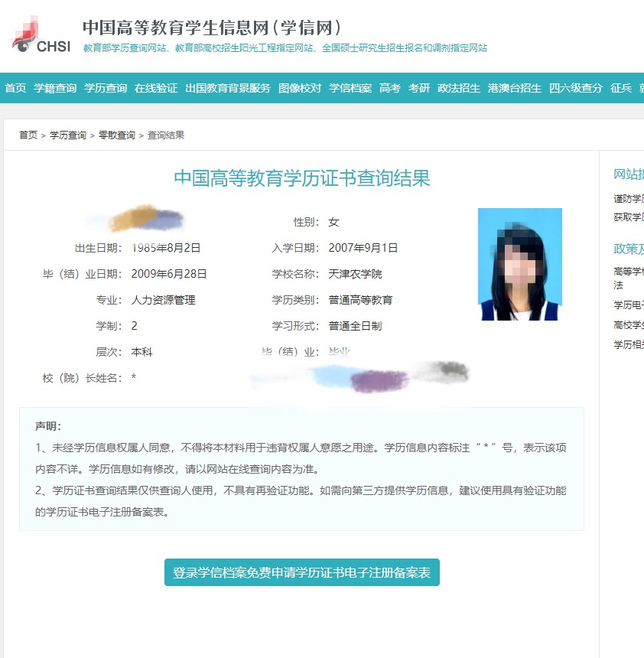644x658 pixels.
Task: Click the student ID photo thumbnail
Action: point(520,264)
